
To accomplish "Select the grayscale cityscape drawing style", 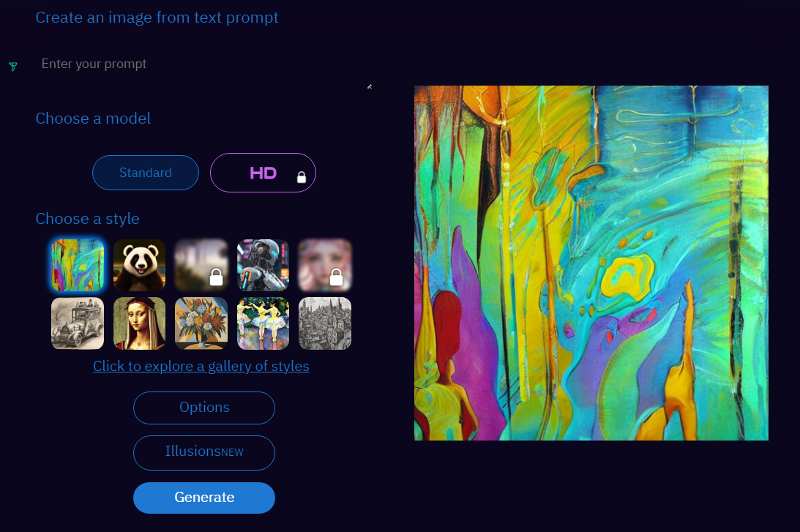I will [x=325, y=323].
